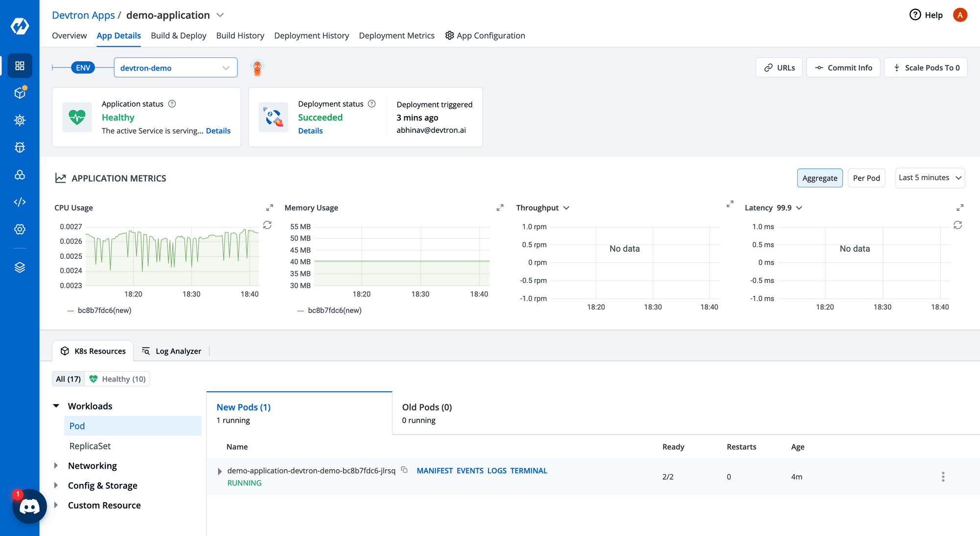The image size is (980, 536).
Task: Click the Log Analyzer icon
Action: 145,351
